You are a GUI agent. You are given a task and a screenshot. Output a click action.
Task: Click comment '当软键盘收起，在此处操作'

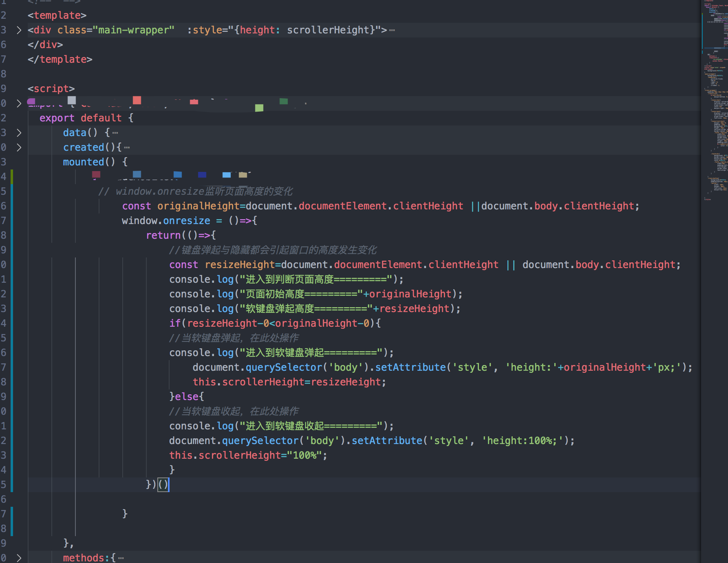(234, 411)
